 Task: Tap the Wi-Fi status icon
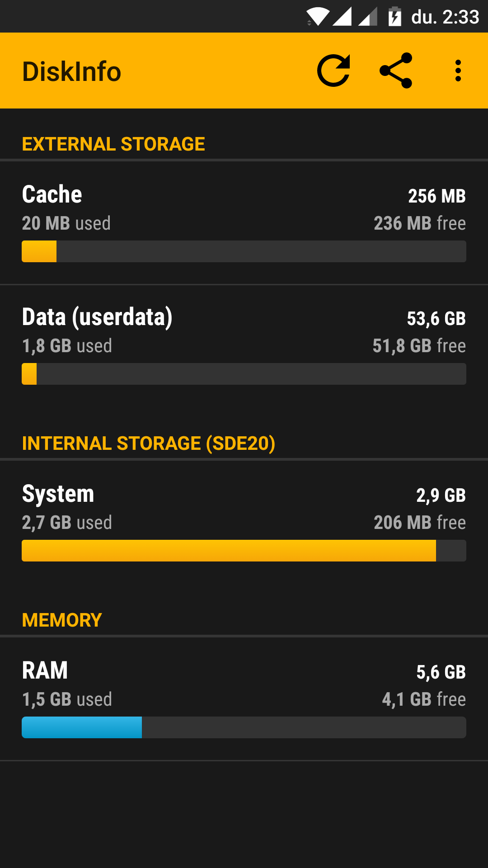318,17
